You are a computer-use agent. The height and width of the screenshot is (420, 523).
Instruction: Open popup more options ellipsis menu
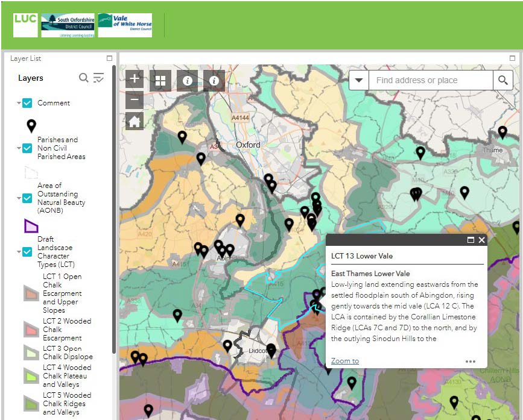click(x=471, y=362)
